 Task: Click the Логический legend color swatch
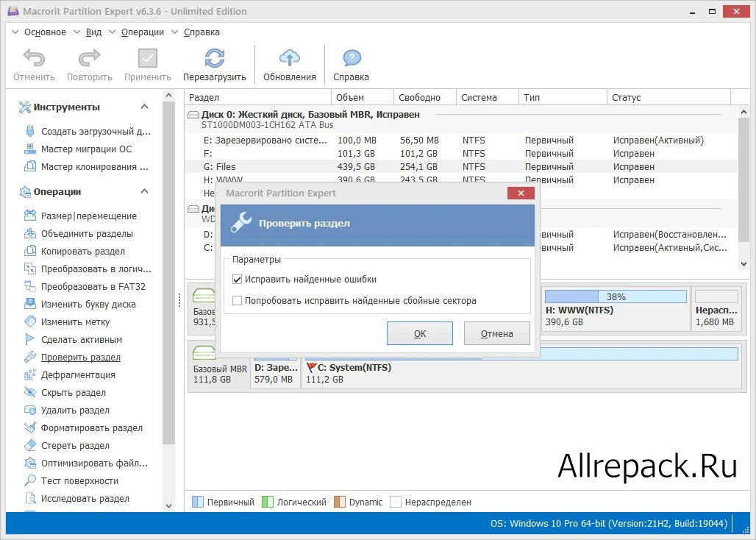[x=268, y=502]
